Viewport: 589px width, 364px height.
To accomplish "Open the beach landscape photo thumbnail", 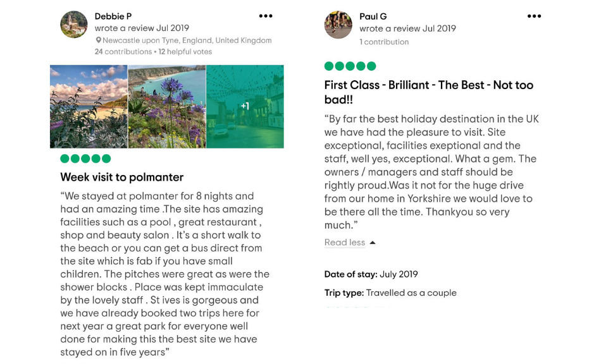I will click(x=89, y=106).
